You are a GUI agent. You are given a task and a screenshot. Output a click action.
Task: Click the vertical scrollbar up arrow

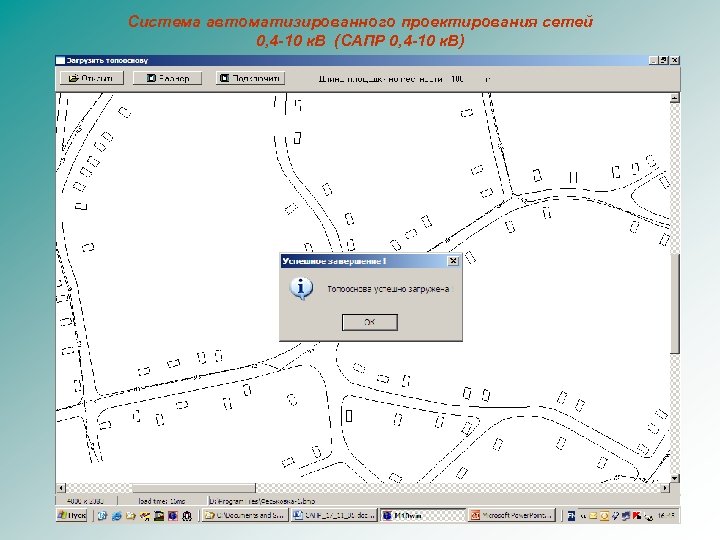coord(675,98)
